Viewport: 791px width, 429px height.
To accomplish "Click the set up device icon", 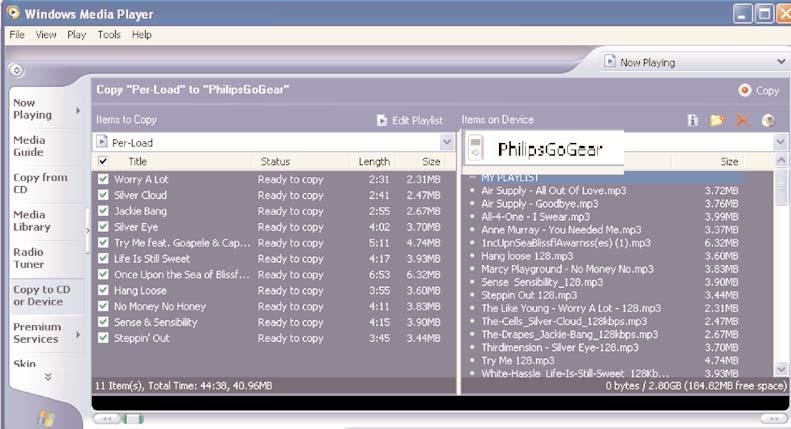I will pos(768,120).
